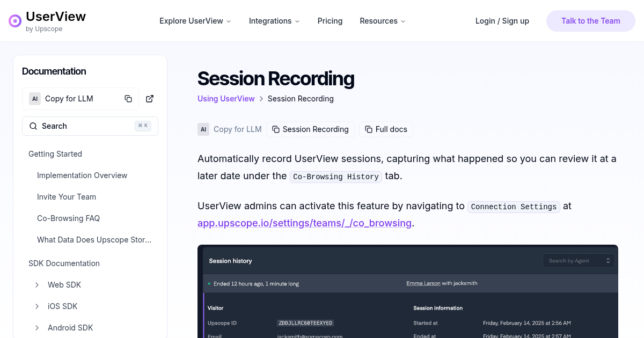Copy docs using sidebar copy icon
The height and width of the screenshot is (338, 644).
click(128, 99)
